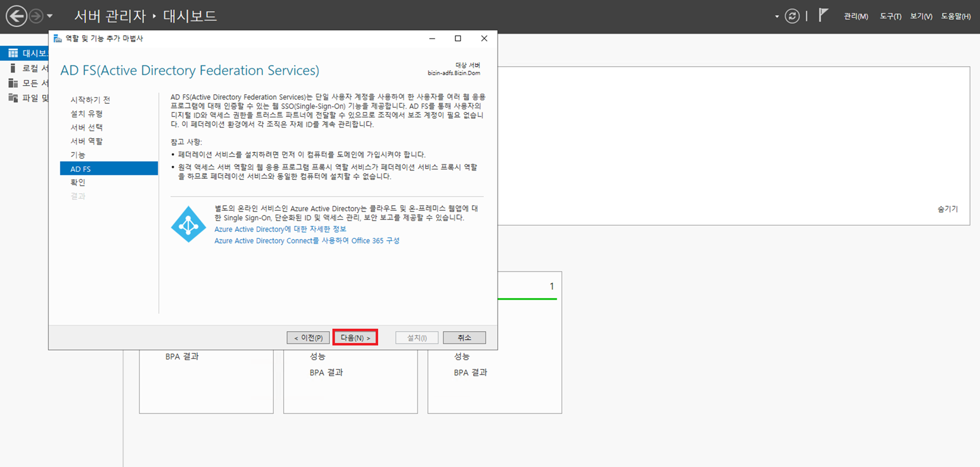Select 파일 및 저장소 서비스 in the sidebar
Image resolution: width=980 pixels, height=467 pixels.
point(24,98)
